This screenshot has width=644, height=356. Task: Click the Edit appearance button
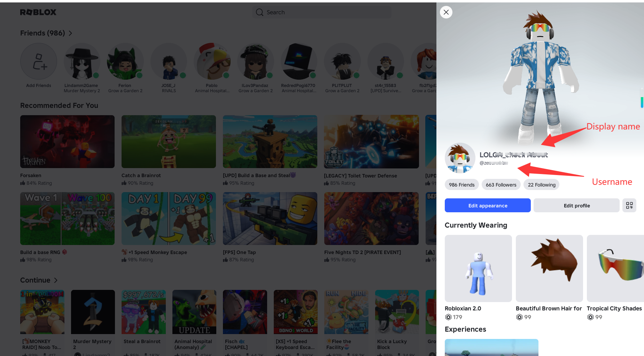pyautogui.click(x=488, y=205)
